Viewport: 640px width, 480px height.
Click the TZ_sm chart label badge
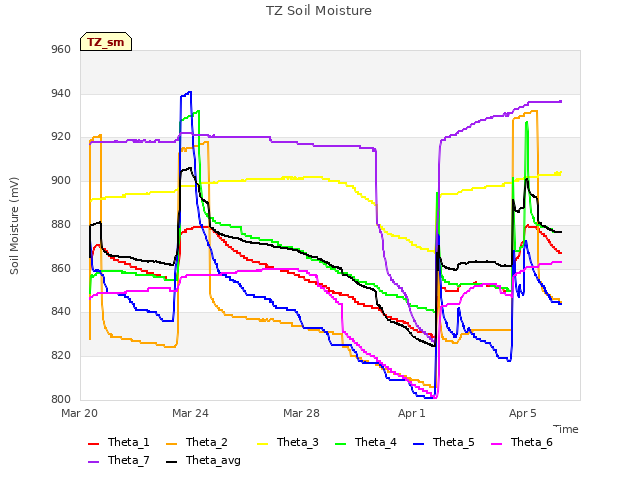(x=106, y=42)
